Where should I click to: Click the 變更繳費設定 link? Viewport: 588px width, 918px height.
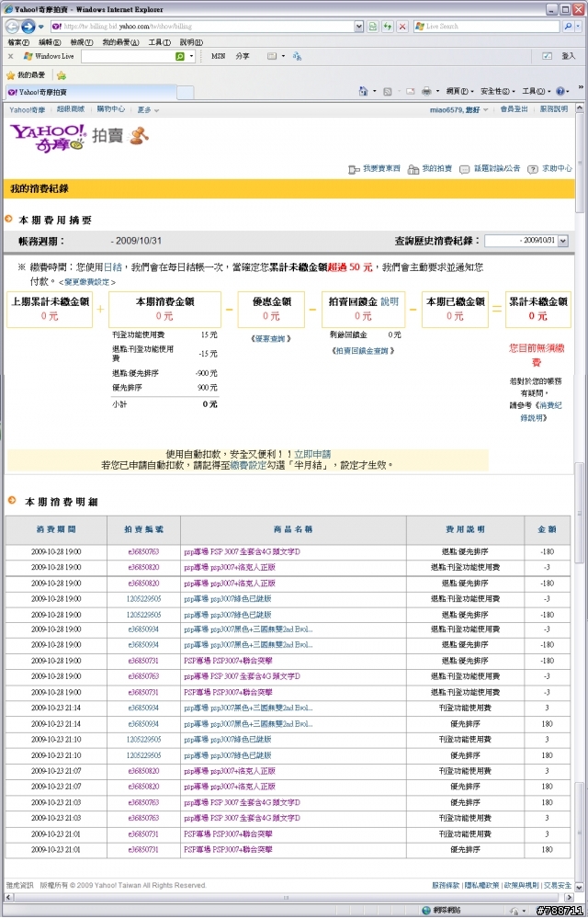click(x=86, y=282)
